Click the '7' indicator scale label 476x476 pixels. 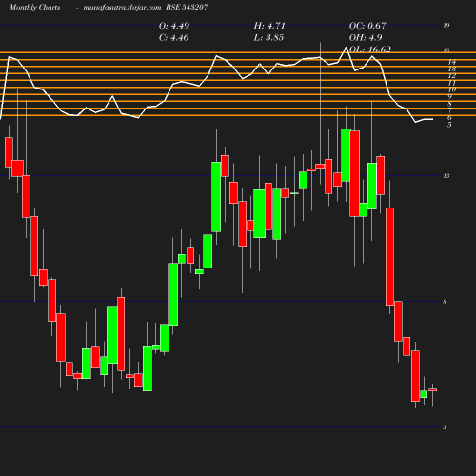(449, 110)
